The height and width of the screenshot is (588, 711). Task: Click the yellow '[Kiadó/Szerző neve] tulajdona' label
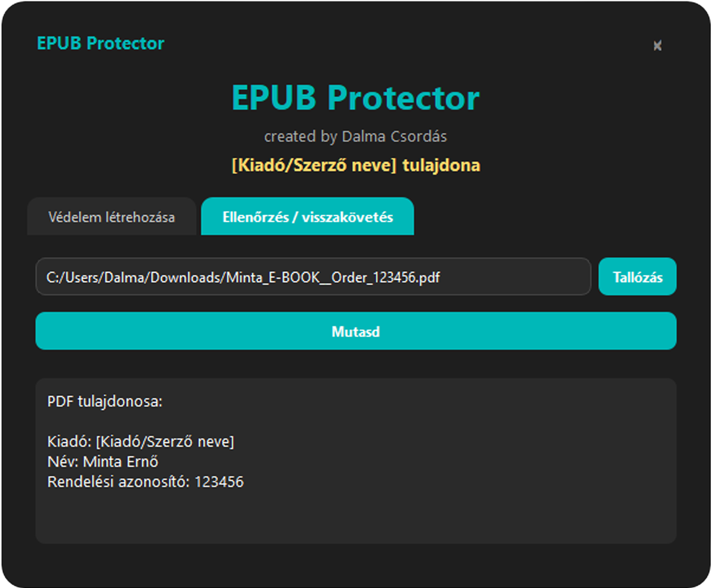(355, 165)
